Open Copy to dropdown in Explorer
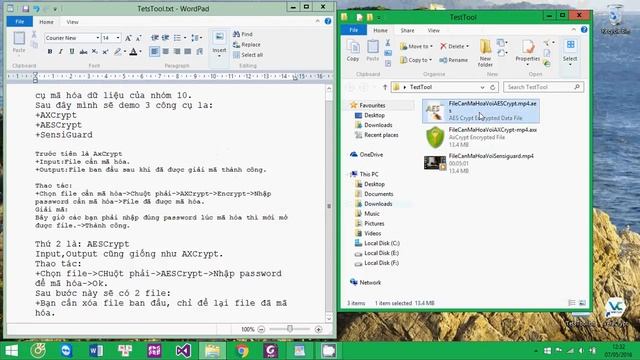640x360 pixels. 416,60
